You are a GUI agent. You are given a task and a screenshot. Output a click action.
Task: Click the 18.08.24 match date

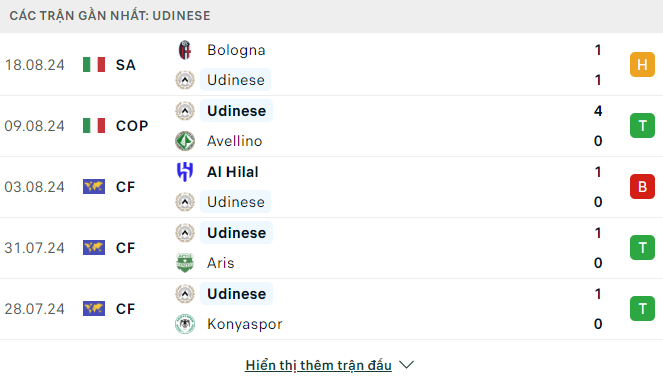(34, 65)
